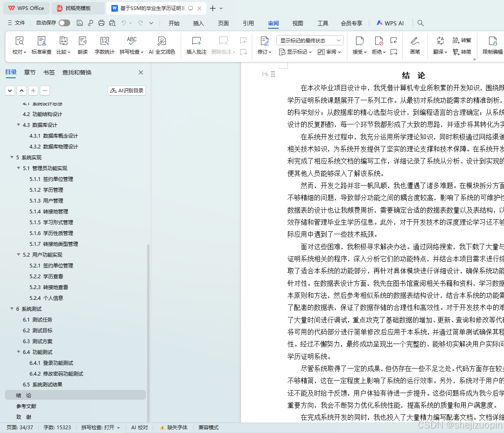
Task: Switch to the 视图 ribbon tab
Action: point(297,23)
